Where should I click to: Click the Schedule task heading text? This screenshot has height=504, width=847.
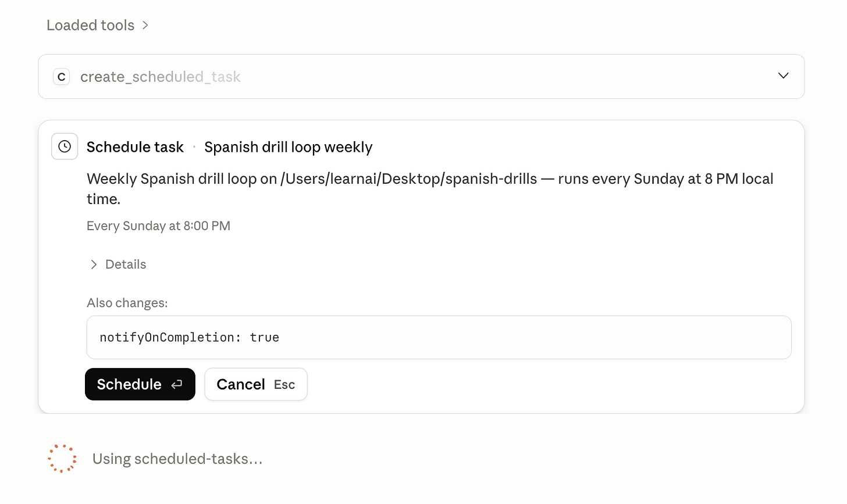tap(135, 147)
